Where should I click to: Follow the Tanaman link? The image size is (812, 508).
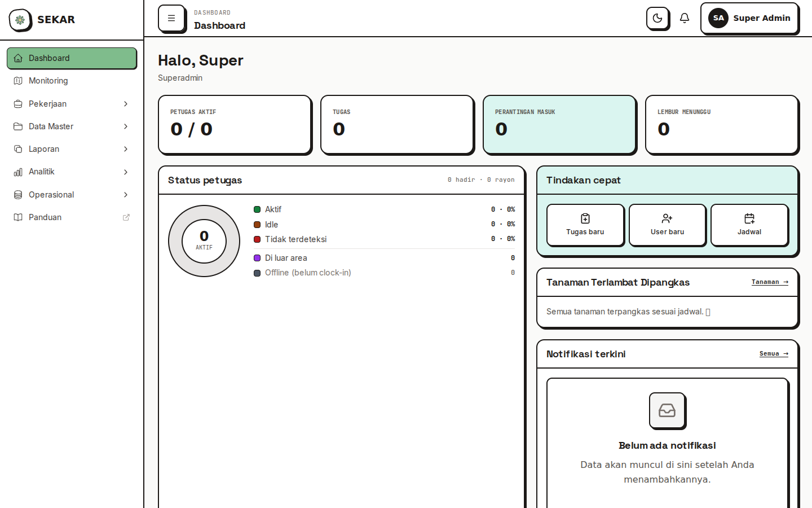click(x=770, y=282)
